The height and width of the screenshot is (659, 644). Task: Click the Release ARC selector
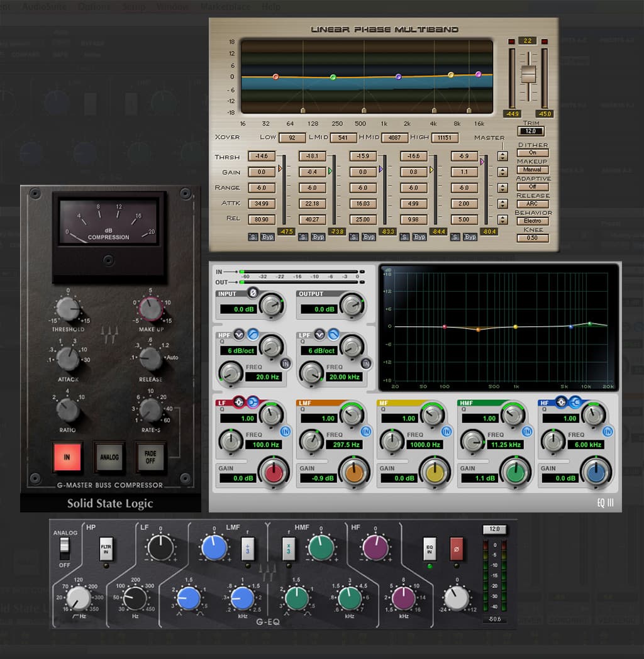(533, 204)
